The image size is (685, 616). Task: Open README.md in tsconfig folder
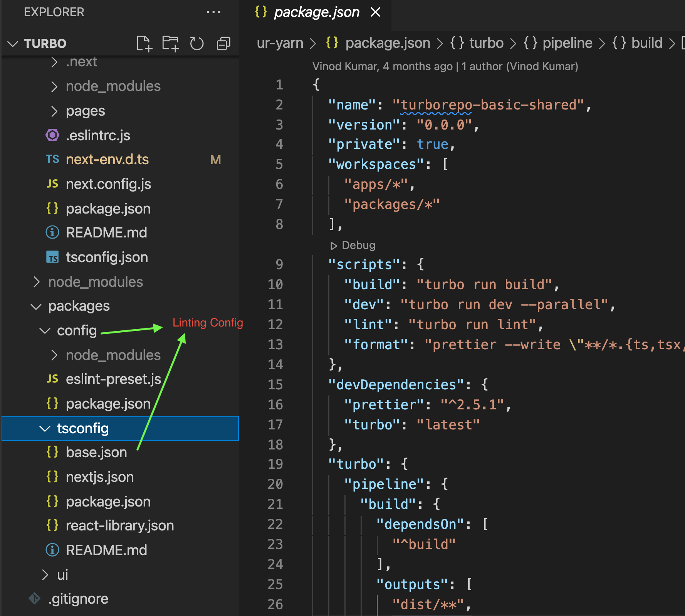tap(120, 550)
